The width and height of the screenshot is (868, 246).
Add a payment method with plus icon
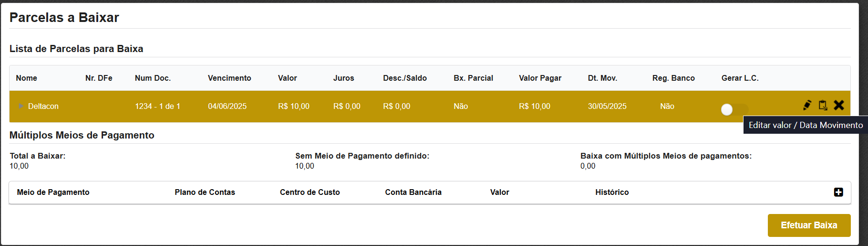(x=838, y=192)
